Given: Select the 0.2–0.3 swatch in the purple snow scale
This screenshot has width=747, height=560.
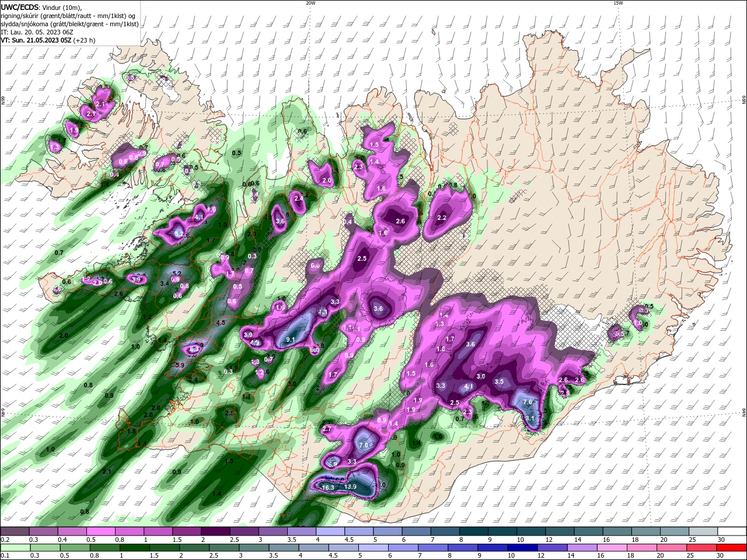Looking at the screenshot, I should (15, 531).
